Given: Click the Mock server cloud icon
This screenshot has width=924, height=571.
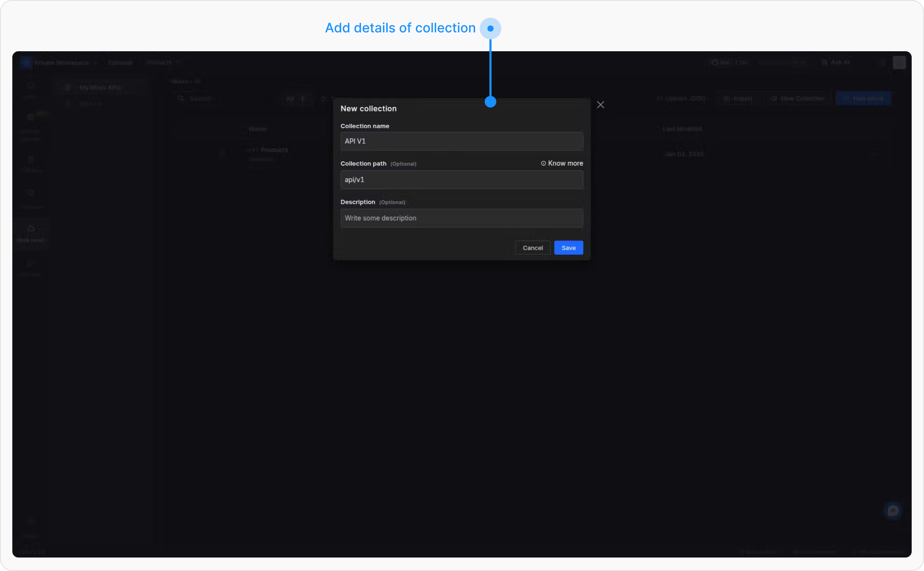Looking at the screenshot, I should tap(31, 228).
